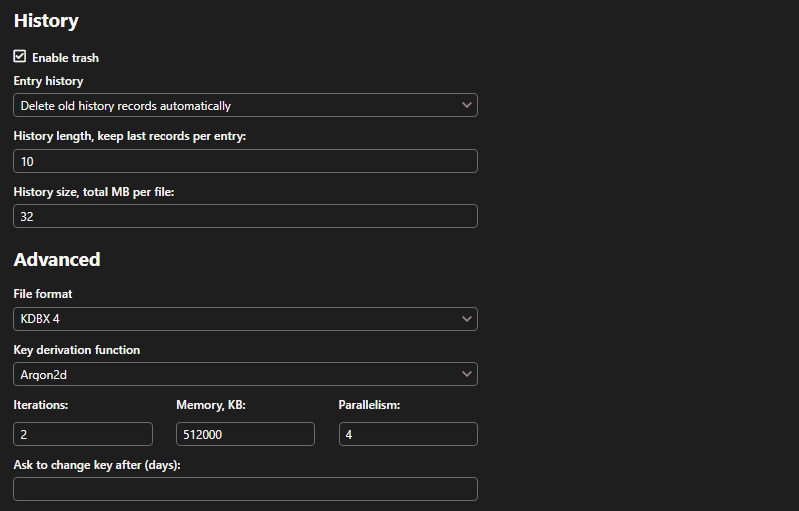Click the Key derivation function label
Image resolution: width=799 pixels, height=511 pixels.
pyautogui.click(x=76, y=350)
